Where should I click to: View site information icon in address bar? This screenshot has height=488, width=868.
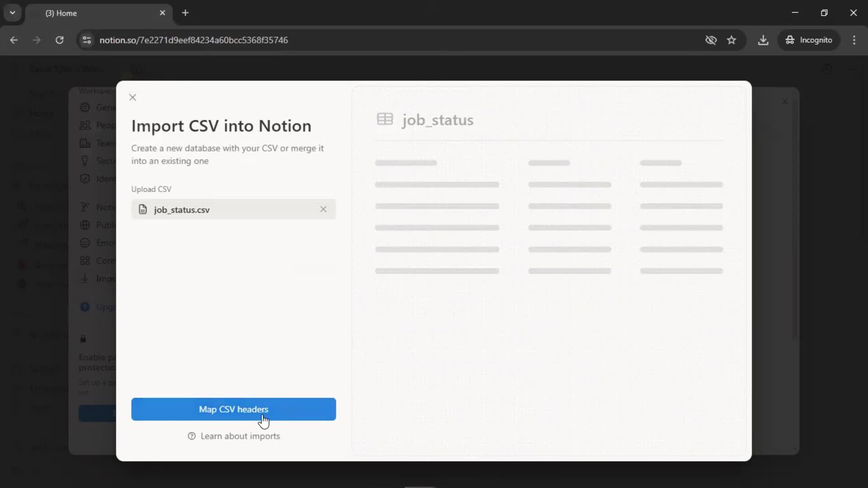[87, 40]
